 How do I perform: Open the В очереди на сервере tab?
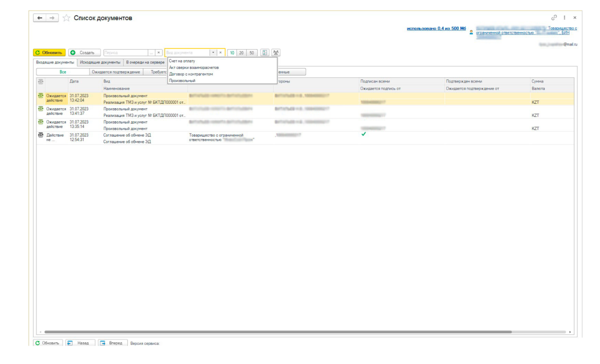[x=145, y=63]
